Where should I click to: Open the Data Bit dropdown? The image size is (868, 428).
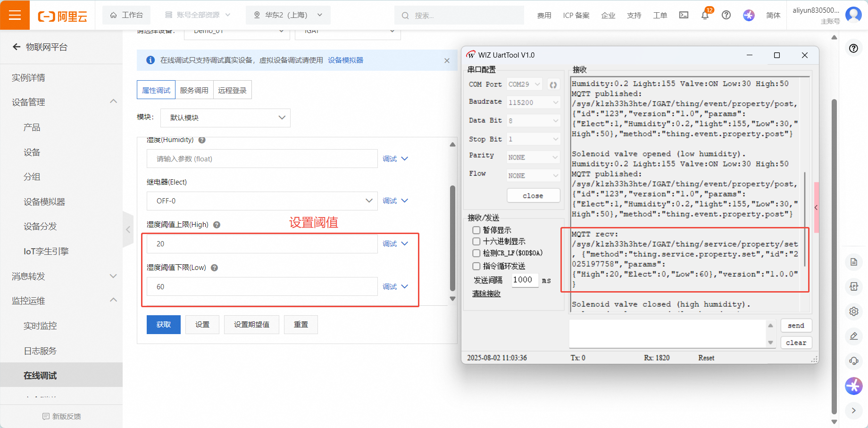(x=534, y=121)
